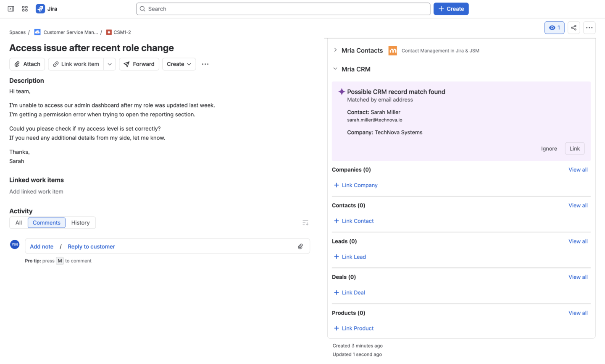Viewport: 605px width, 364px height.
Task: View all Leads
Action: tap(578, 241)
